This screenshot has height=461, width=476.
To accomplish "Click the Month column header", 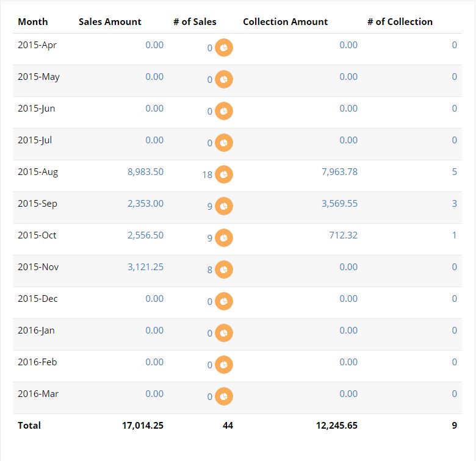I will [x=33, y=22].
